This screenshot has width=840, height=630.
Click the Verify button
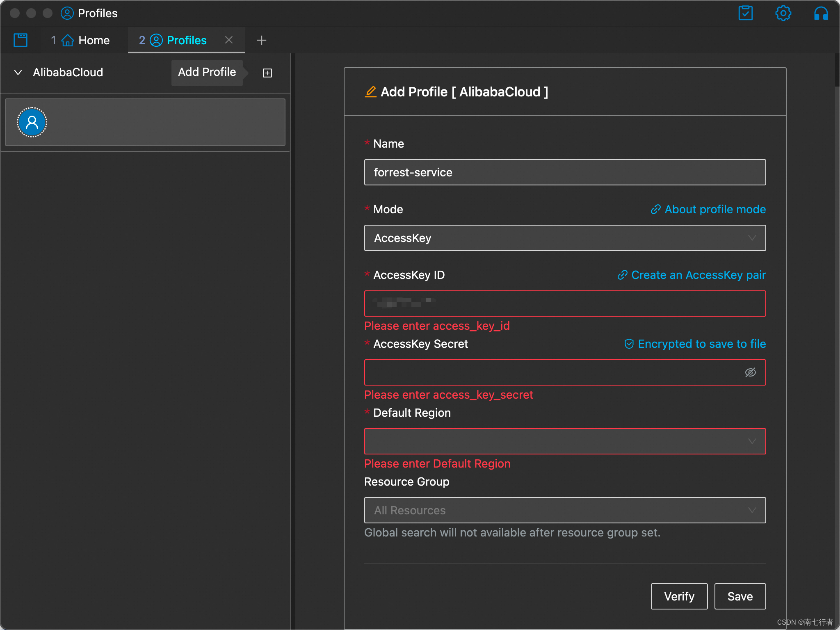click(679, 596)
